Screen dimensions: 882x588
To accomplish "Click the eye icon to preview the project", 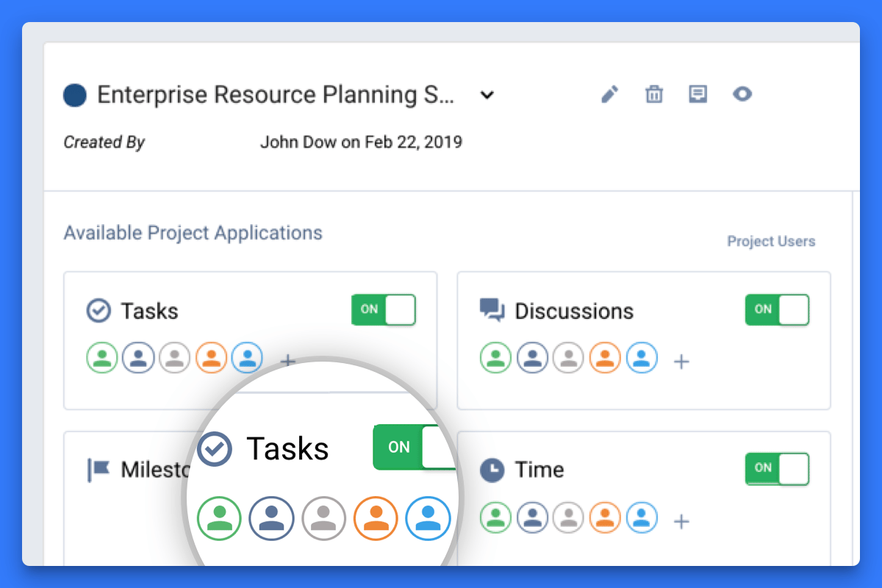I will pyautogui.click(x=742, y=94).
